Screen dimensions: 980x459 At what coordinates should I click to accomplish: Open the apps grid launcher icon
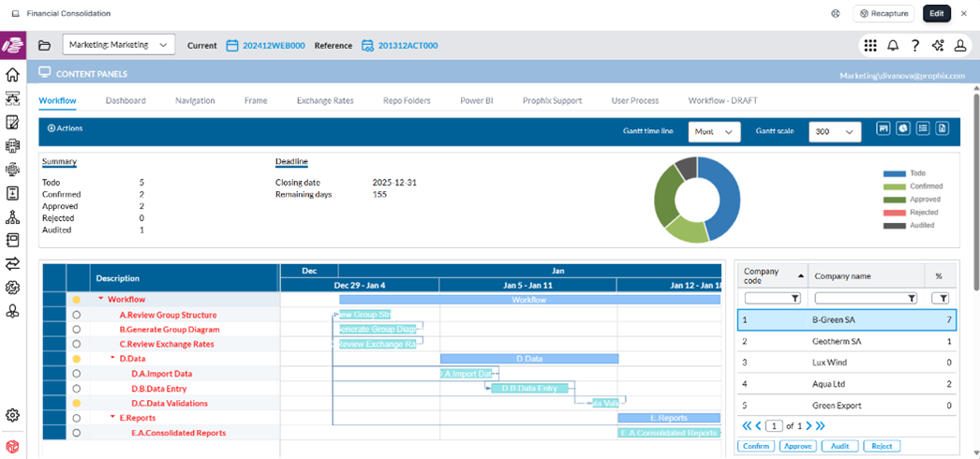click(x=870, y=46)
